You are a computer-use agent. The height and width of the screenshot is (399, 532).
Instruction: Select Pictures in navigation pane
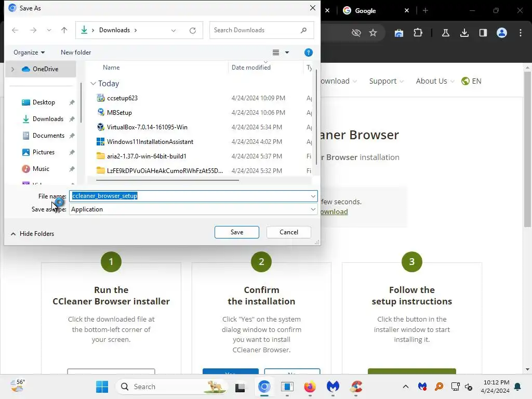coord(43,152)
